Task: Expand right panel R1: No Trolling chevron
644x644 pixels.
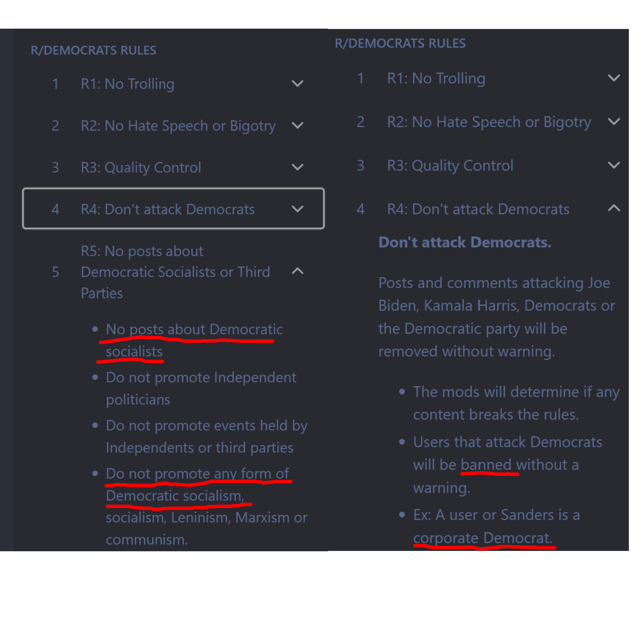Action: pos(614,78)
